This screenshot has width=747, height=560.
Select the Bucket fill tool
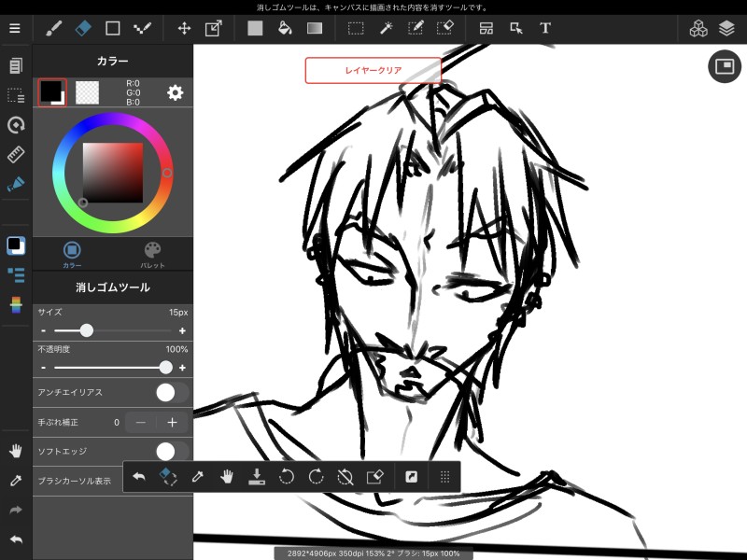pos(285,29)
